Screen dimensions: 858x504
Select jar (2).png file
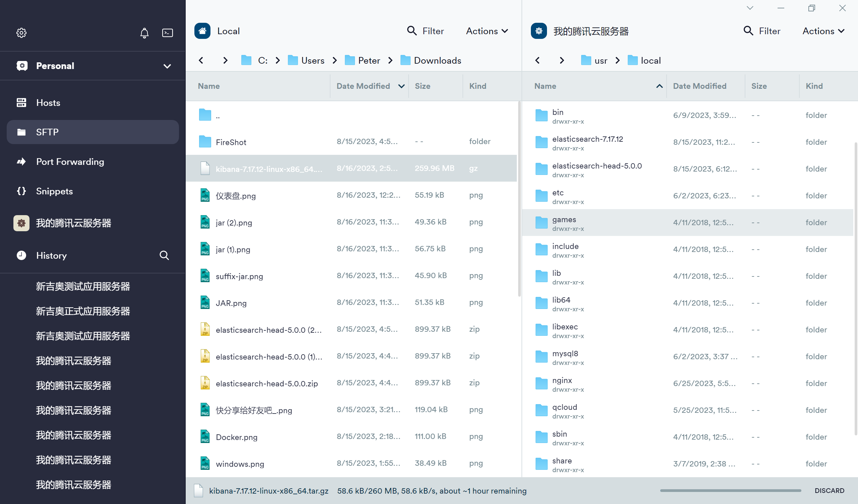[x=351, y=222]
